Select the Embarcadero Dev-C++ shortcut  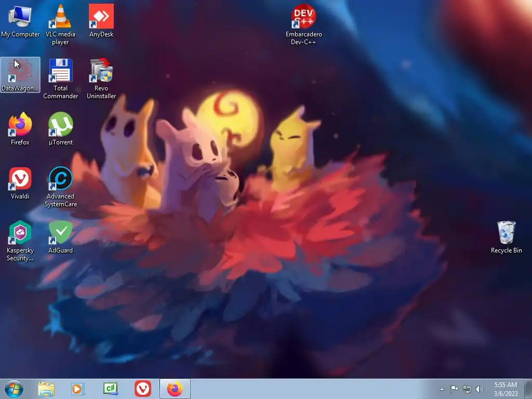pos(303,24)
